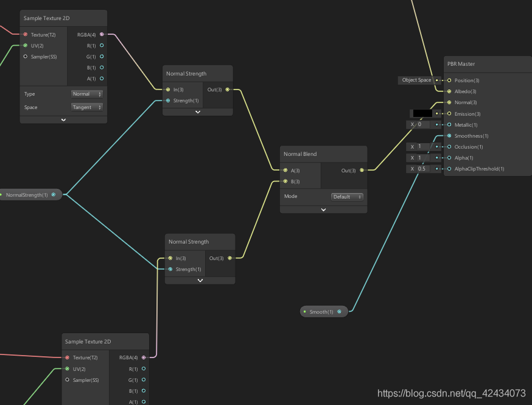This screenshot has width=532, height=405.
Task: Edit AlphaClipThreshold X value 0.5
Action: (x=423, y=169)
